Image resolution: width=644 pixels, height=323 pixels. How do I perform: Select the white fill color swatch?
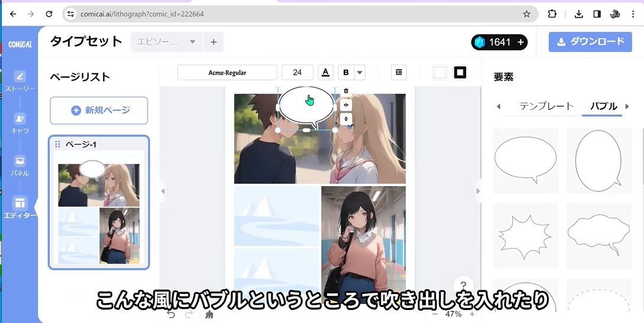tap(440, 73)
